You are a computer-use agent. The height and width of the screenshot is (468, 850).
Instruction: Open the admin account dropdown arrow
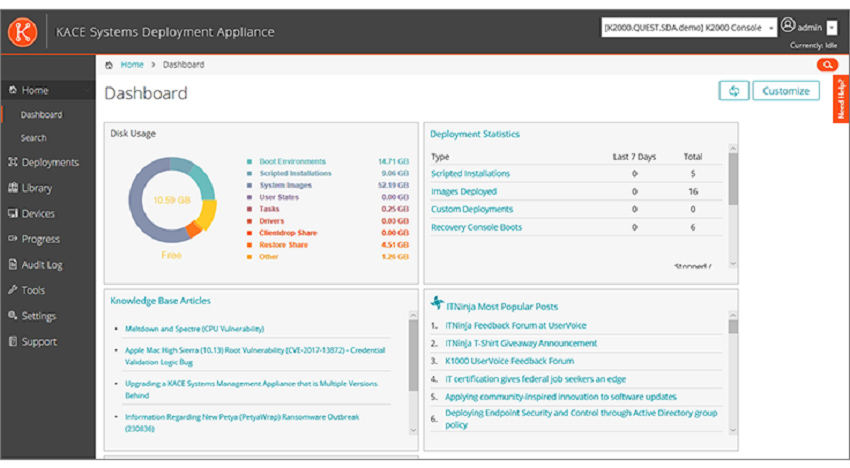coord(832,28)
